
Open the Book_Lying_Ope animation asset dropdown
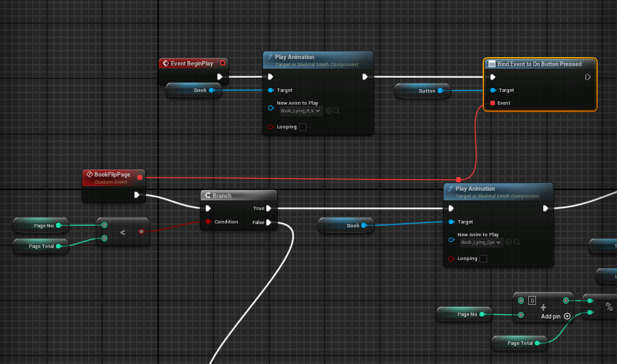click(481, 243)
